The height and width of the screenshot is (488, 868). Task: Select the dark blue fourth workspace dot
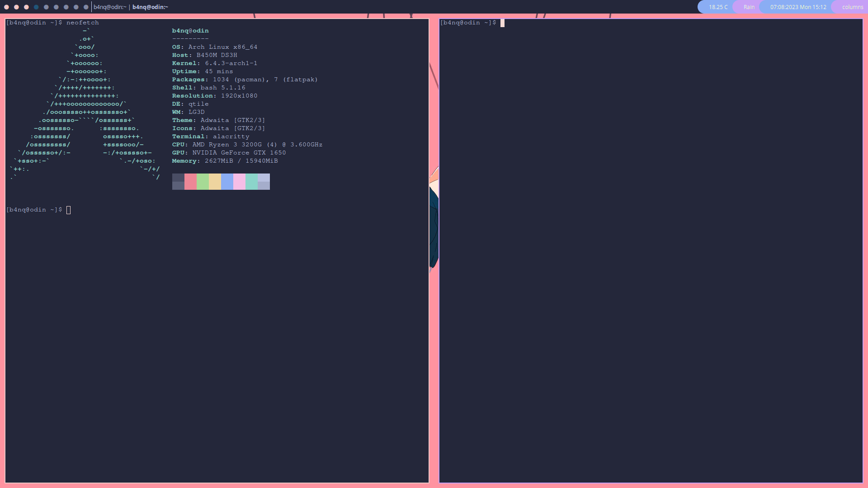click(36, 7)
